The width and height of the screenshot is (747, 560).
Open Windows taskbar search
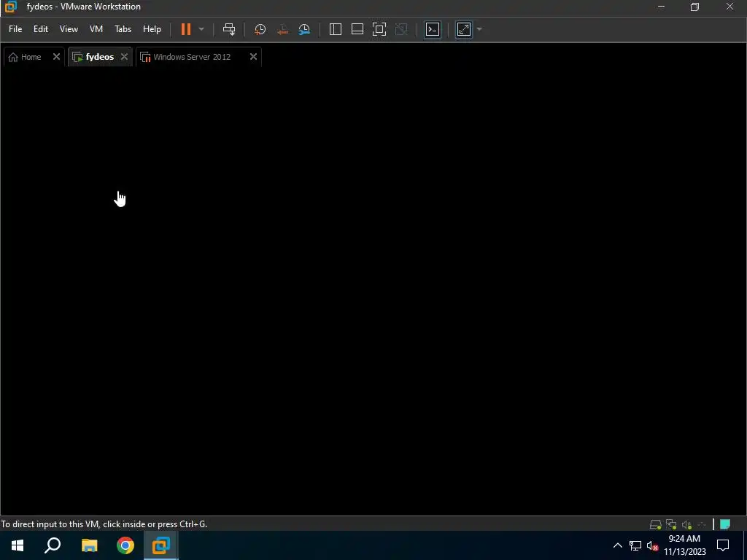[x=53, y=545]
